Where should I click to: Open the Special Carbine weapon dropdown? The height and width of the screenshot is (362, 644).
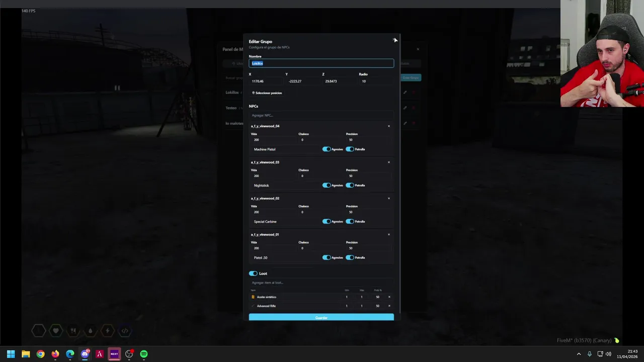point(285,222)
